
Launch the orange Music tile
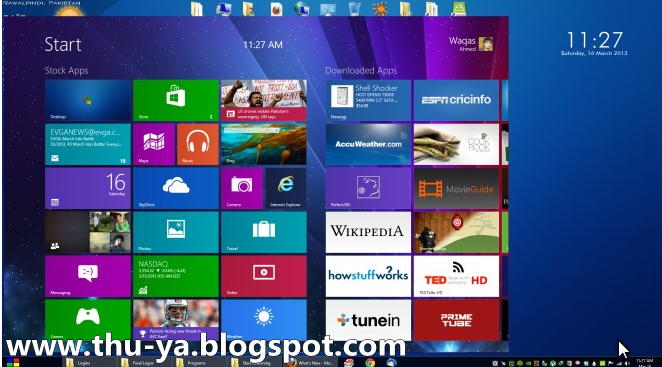click(198, 144)
